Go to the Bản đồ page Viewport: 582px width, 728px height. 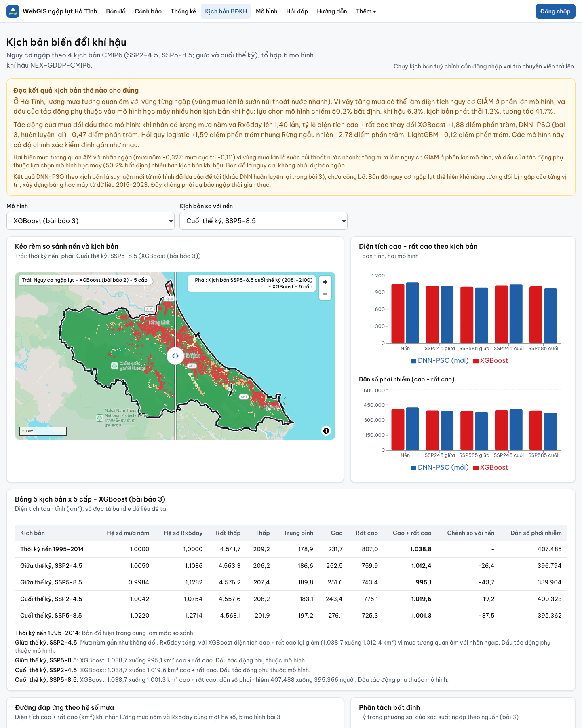(116, 11)
